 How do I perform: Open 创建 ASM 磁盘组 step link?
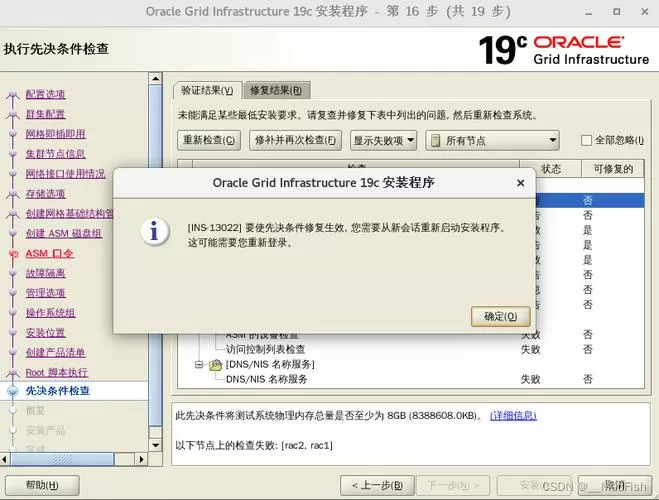[x=63, y=233]
